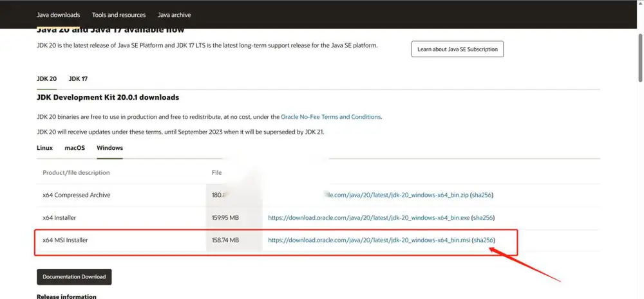Image resolution: width=644 pixels, height=299 pixels.
Task: Switch to the JDK 17 tab
Action: (x=78, y=78)
